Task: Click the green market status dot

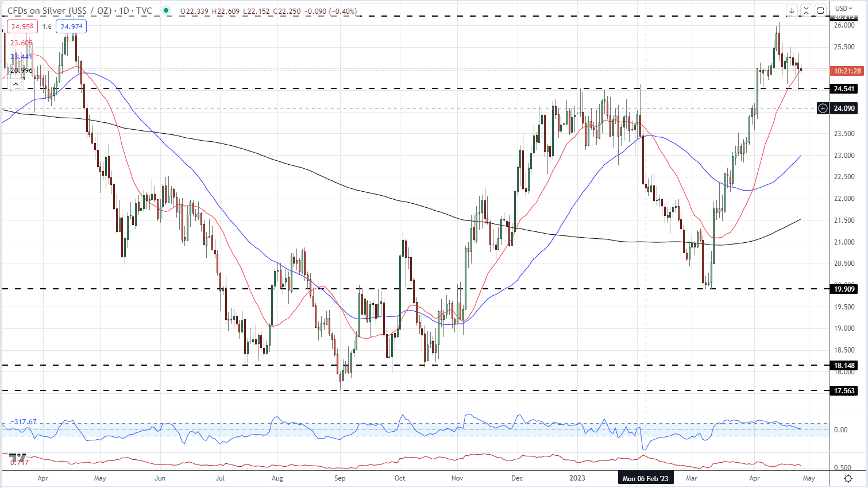Action: [x=166, y=10]
